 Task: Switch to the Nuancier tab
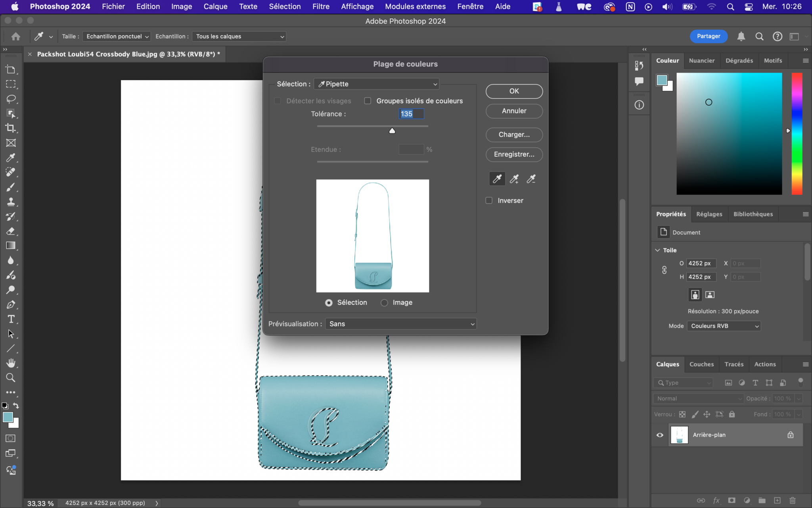(701, 61)
